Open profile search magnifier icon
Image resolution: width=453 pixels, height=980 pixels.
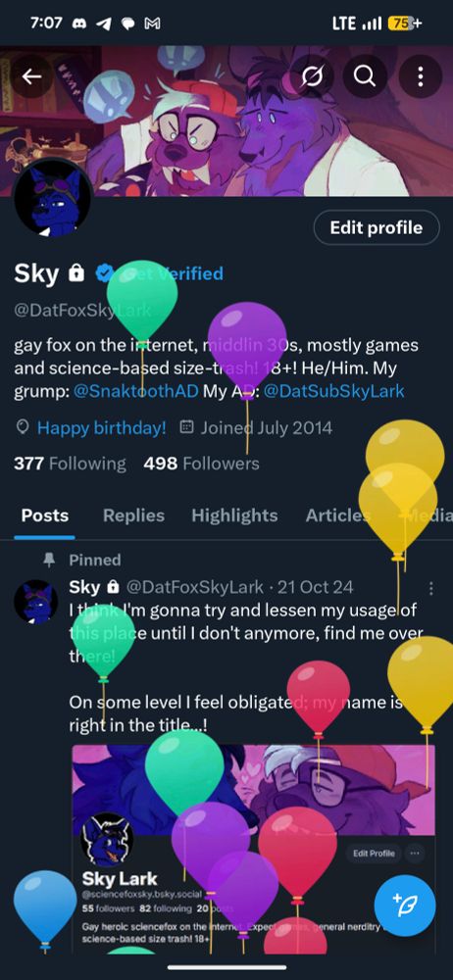pos(364,76)
